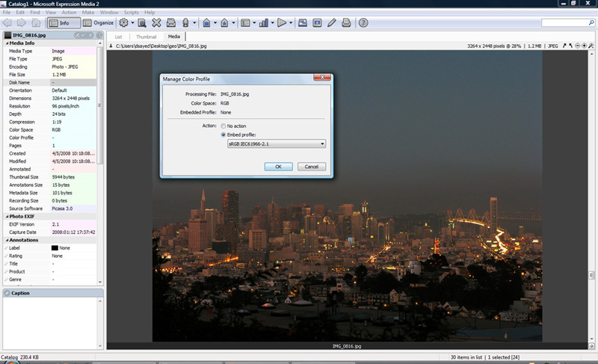Viewport: 598px width, 364px height.
Task: Click the Back arrow toolbar icon
Action: [7, 23]
